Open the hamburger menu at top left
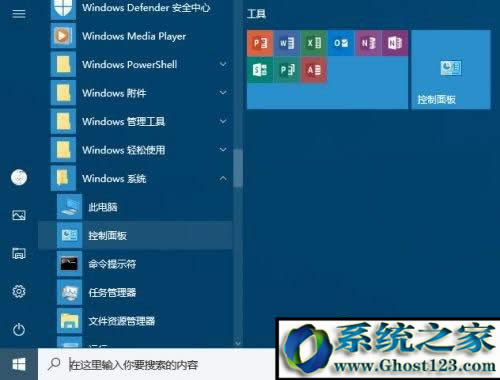The width and height of the screenshot is (500, 380). click(19, 14)
